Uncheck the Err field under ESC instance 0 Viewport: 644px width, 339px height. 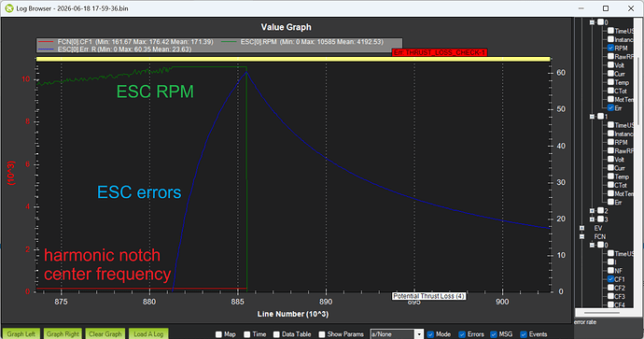[610, 107]
